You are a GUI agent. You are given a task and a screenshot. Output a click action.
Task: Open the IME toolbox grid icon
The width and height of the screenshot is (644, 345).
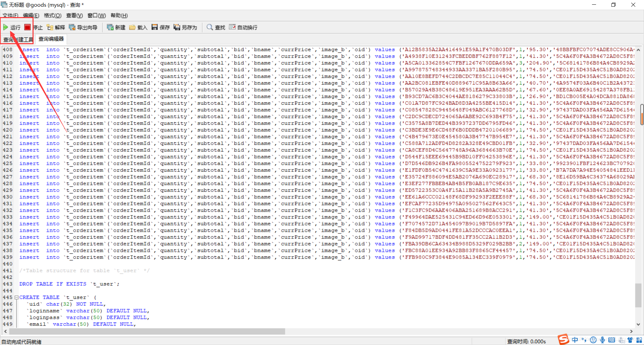(x=639, y=340)
